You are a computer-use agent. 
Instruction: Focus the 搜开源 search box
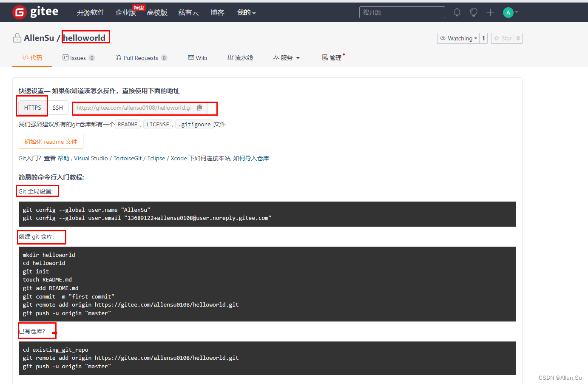(x=402, y=12)
